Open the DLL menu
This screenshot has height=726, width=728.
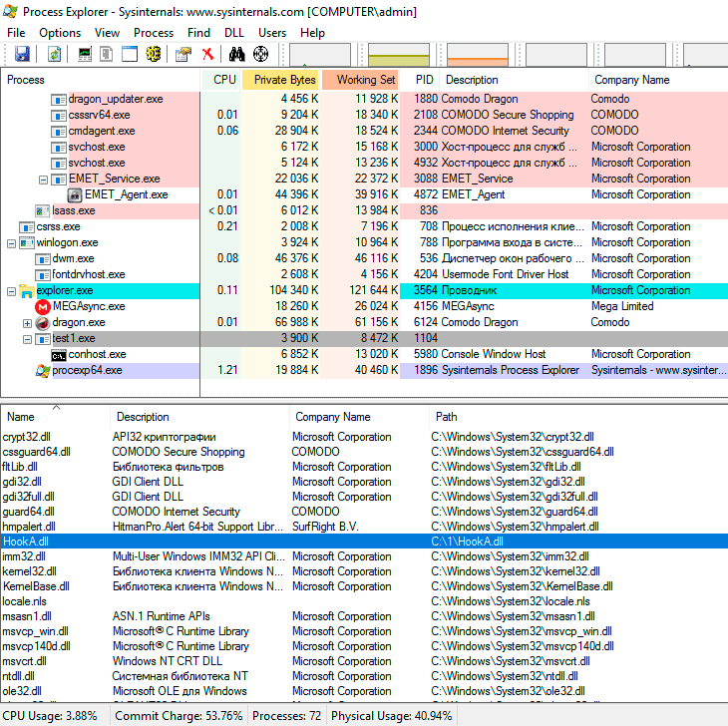(x=234, y=33)
